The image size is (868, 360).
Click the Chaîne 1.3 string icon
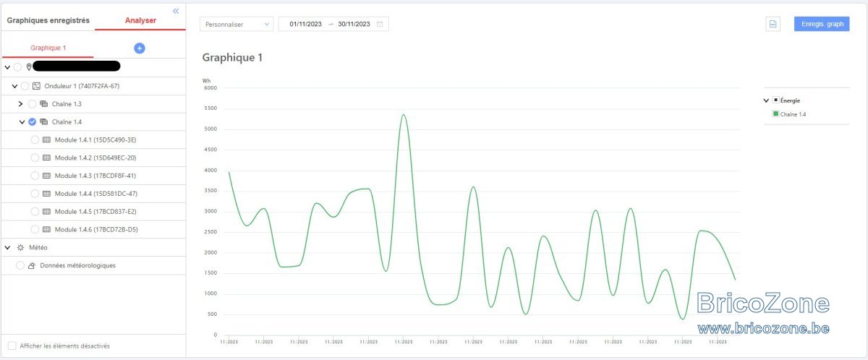pos(44,104)
